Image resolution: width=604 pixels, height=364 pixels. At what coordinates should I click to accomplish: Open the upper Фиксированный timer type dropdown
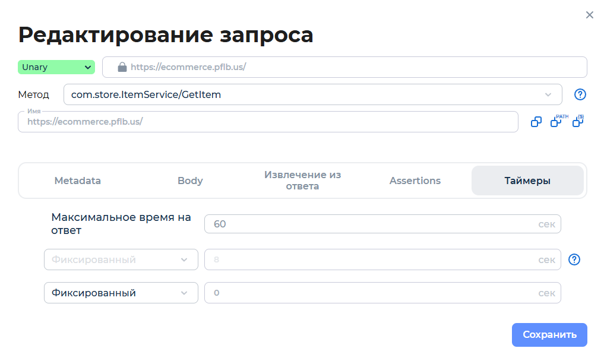pyautogui.click(x=121, y=259)
